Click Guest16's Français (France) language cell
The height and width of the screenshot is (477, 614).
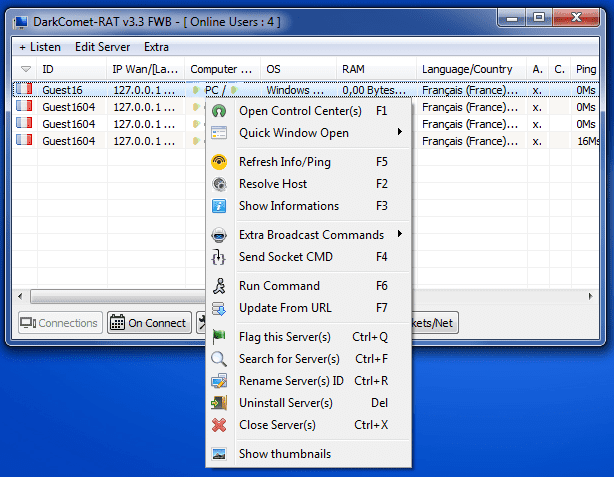pos(470,90)
